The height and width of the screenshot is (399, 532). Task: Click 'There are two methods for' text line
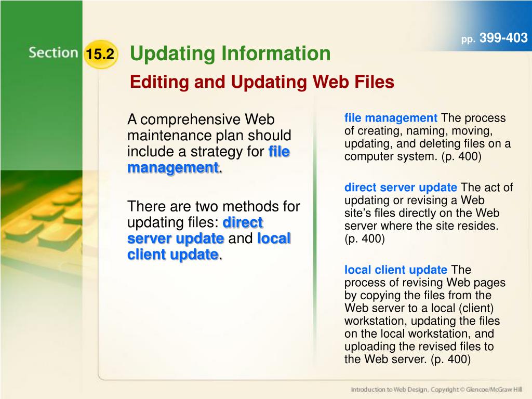point(214,206)
